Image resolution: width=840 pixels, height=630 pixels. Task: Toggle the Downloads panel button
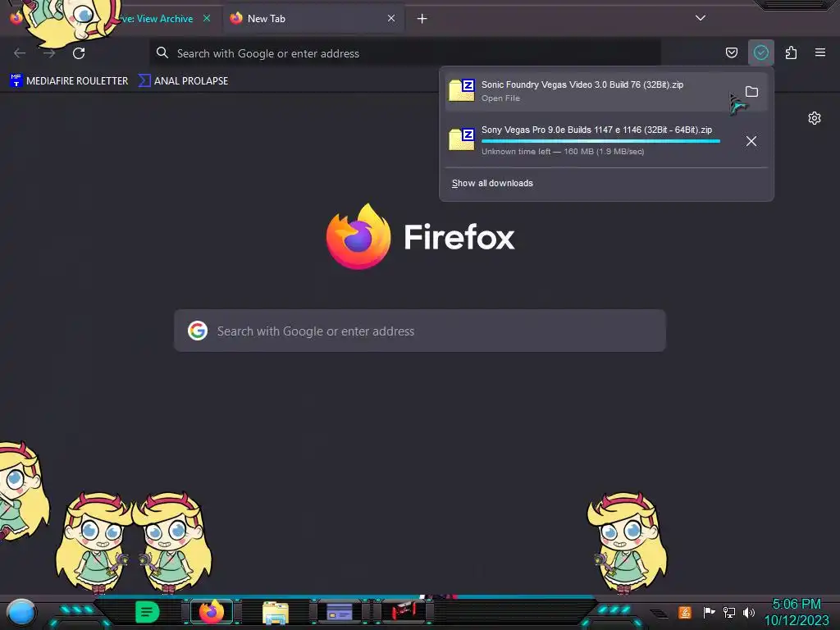pyautogui.click(x=760, y=52)
